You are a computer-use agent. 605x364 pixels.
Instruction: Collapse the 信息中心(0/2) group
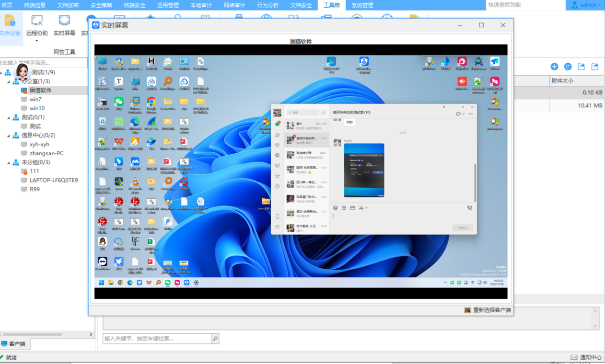click(9, 136)
